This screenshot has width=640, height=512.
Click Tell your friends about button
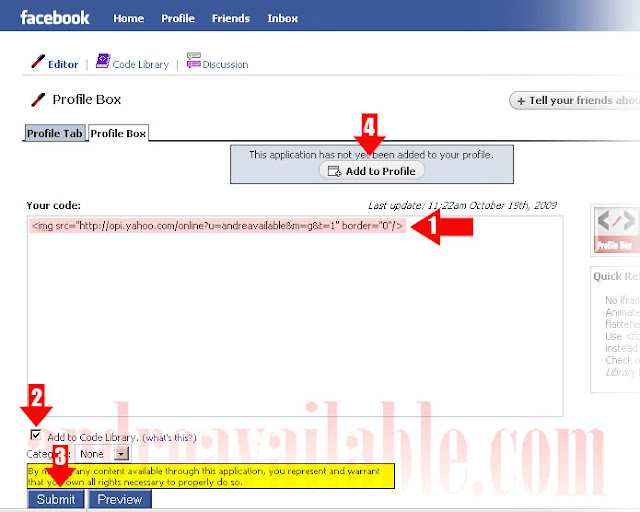tap(575, 100)
